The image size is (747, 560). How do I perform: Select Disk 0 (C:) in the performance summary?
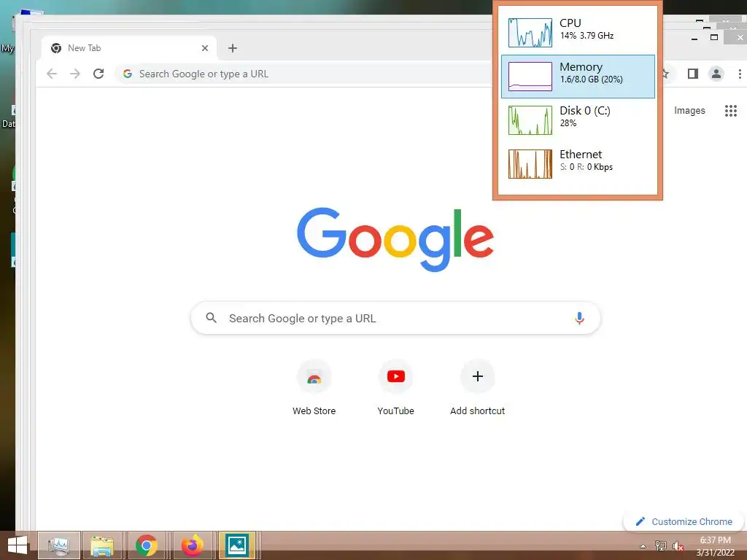point(578,120)
